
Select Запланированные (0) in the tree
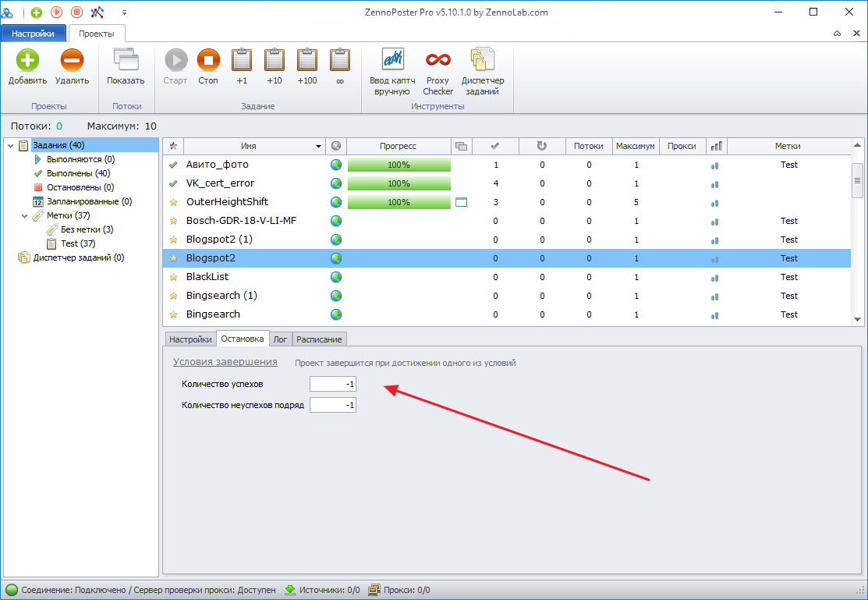(x=89, y=201)
